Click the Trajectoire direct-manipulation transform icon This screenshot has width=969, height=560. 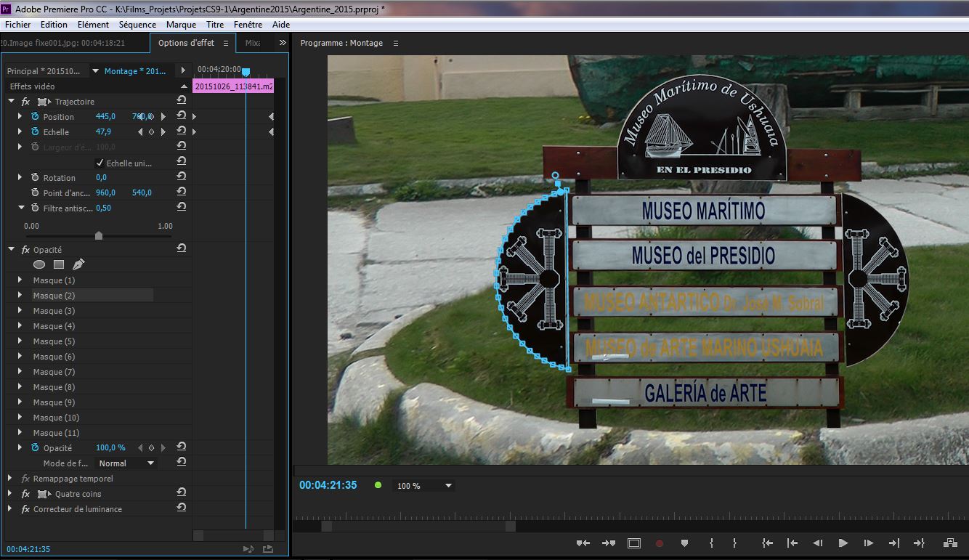(45, 102)
